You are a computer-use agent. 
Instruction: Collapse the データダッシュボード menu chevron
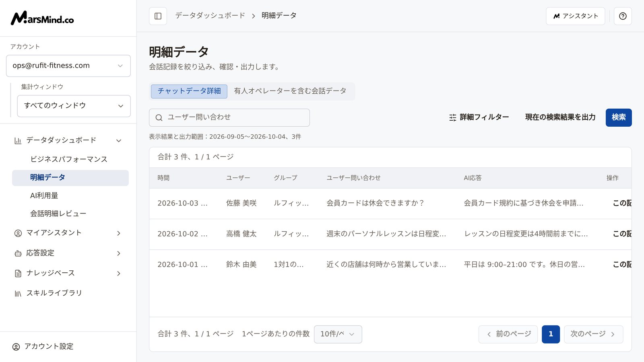tap(119, 140)
